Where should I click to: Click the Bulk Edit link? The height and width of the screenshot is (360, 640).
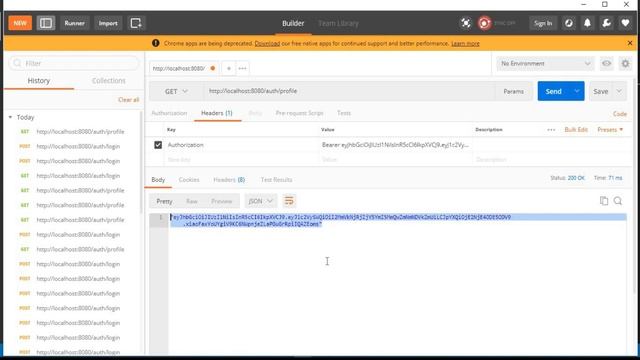coord(576,130)
